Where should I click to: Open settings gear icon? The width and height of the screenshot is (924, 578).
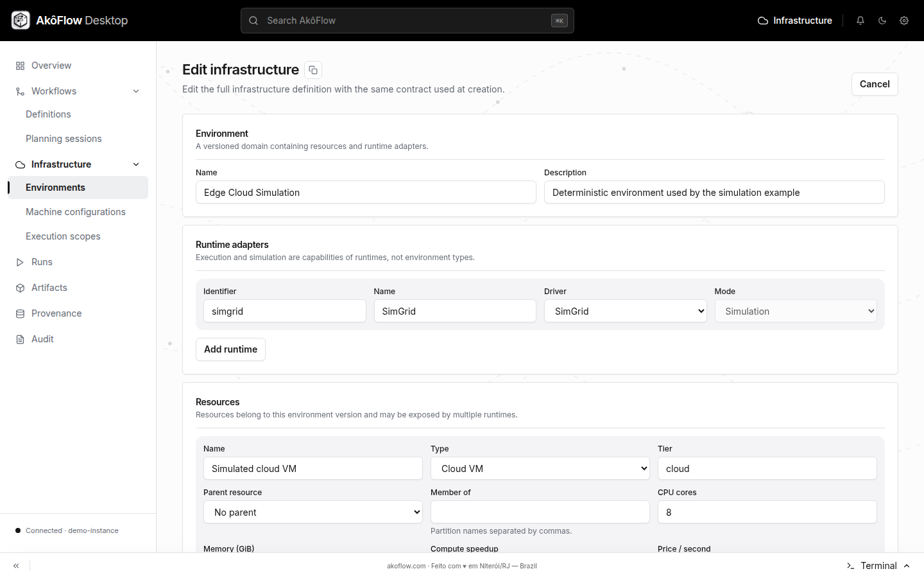904,21
